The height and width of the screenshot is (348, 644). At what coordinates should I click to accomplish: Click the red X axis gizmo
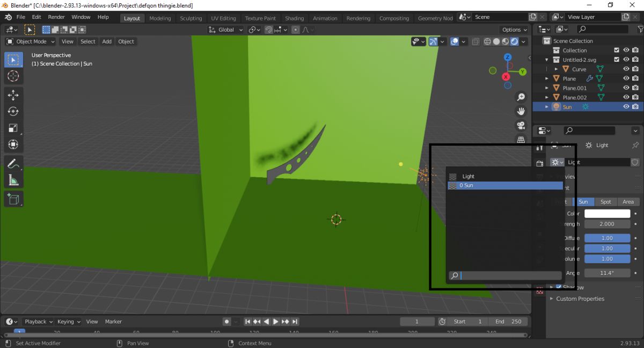[506, 77]
